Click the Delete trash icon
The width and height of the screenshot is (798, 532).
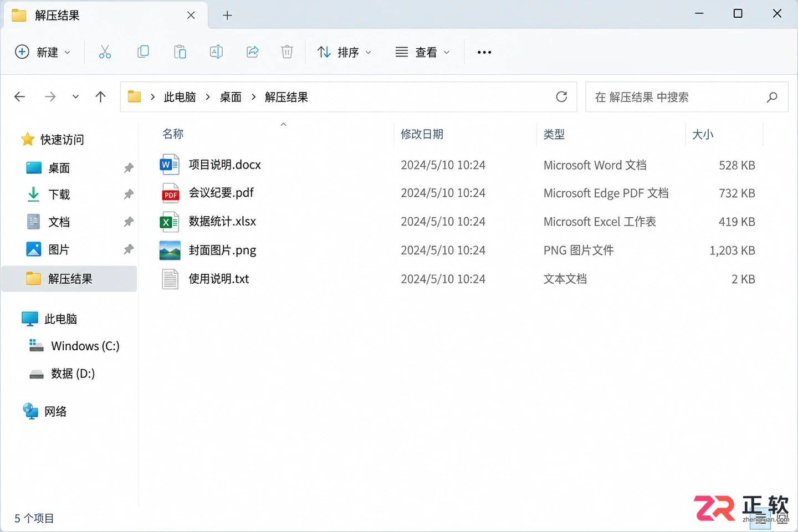tap(287, 52)
